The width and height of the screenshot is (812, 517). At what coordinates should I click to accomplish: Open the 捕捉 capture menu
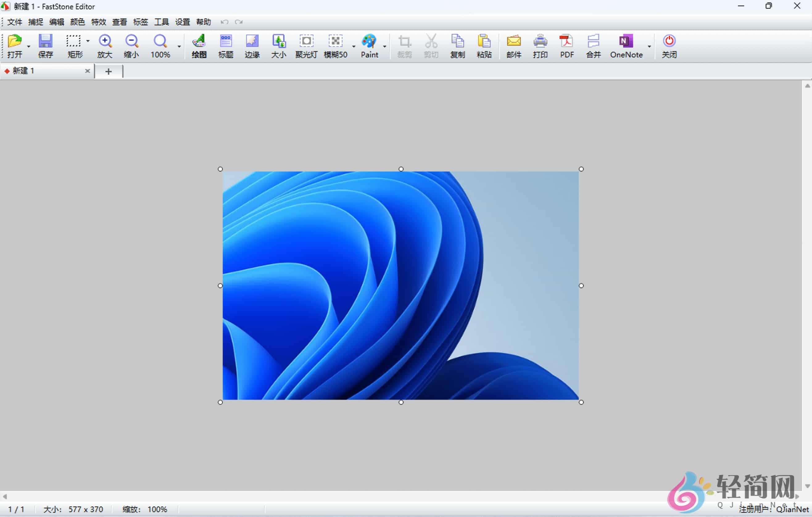36,22
